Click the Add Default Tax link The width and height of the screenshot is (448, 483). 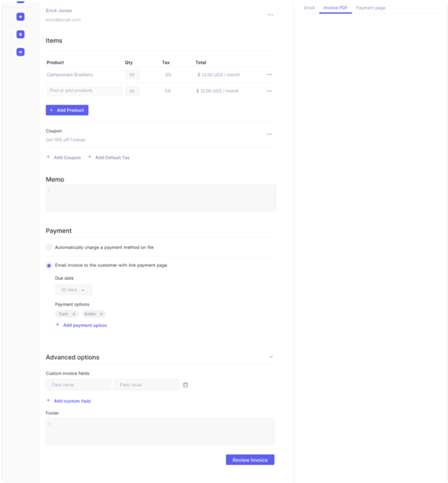coord(109,157)
